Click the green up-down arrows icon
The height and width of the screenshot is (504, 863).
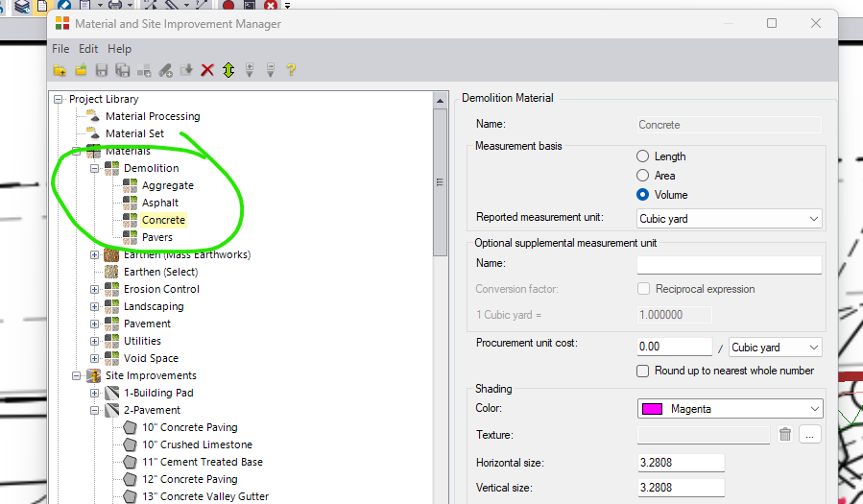click(228, 70)
